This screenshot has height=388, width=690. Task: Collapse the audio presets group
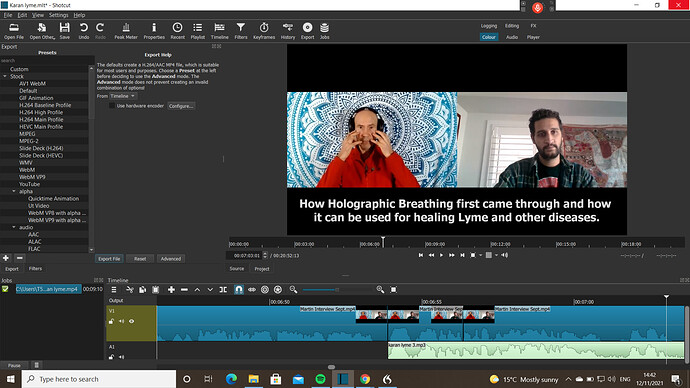14,227
